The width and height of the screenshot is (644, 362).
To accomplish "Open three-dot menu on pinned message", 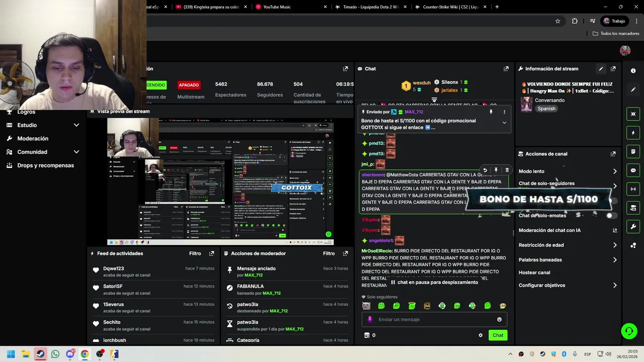I will [504, 112].
